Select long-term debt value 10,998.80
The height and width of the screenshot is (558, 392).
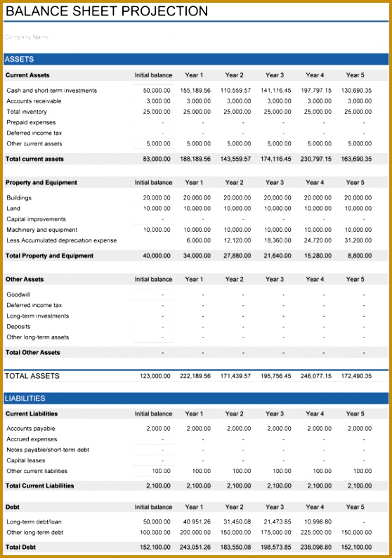pyautogui.click(x=318, y=522)
